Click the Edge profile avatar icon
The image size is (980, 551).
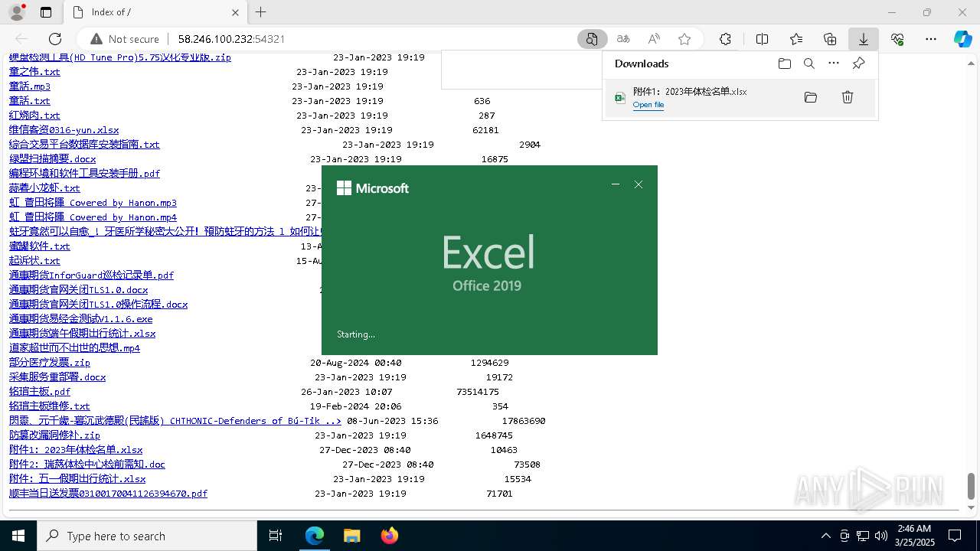16,12
